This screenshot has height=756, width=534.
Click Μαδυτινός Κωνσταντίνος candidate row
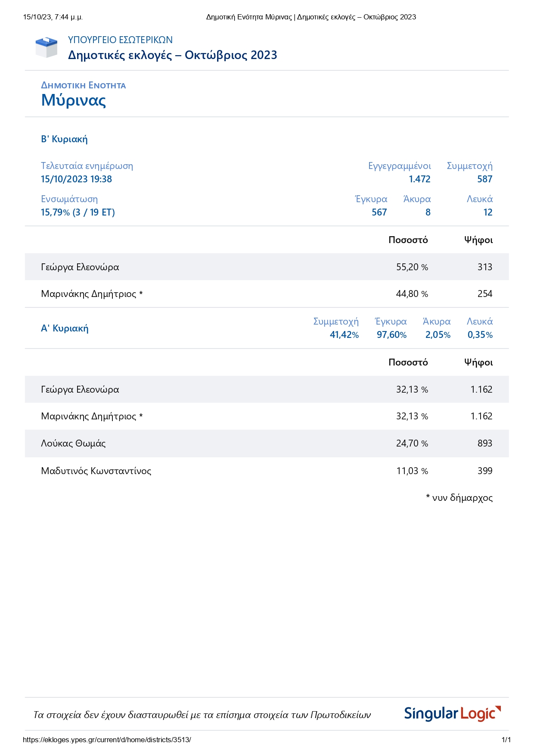pyautogui.click(x=96, y=471)
